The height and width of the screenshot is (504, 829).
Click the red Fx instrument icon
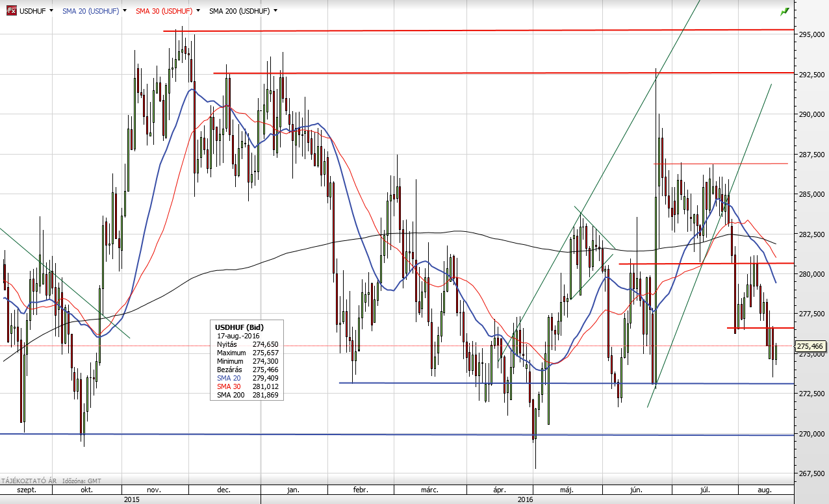[x=11, y=10]
